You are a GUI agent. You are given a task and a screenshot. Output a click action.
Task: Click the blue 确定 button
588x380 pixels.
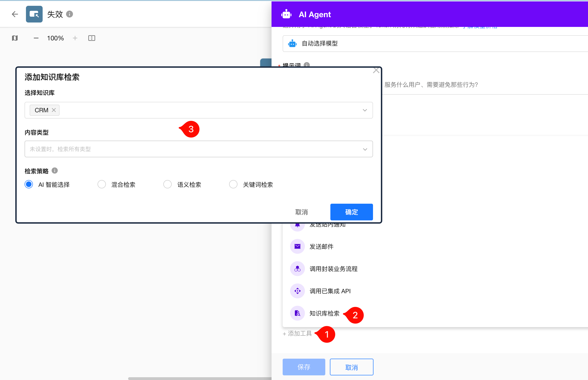pyautogui.click(x=351, y=212)
